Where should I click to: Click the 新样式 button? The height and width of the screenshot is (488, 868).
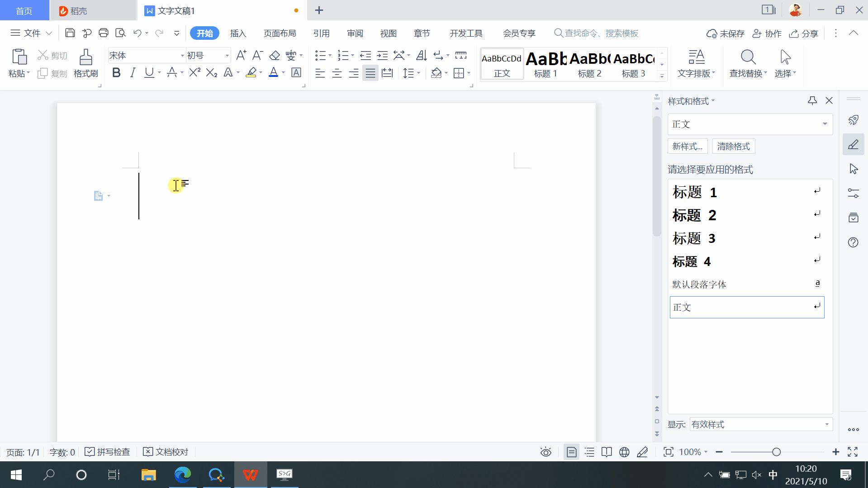click(687, 147)
